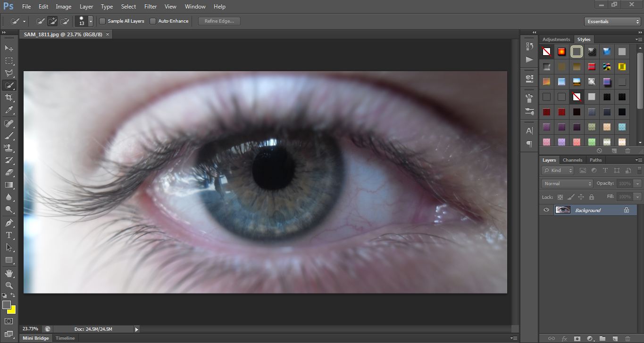
Task: Toggle lock transparent pixels
Action: 560,197
